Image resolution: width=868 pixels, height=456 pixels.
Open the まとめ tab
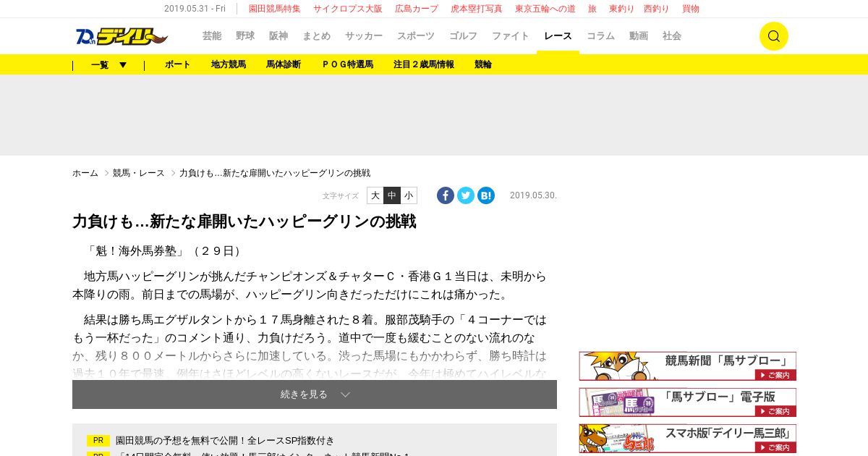pos(316,36)
